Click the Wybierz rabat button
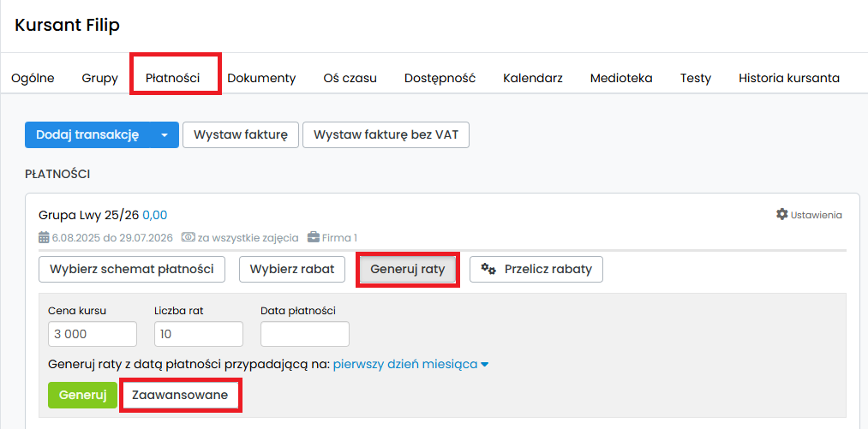This screenshot has width=868, height=429. [291, 269]
